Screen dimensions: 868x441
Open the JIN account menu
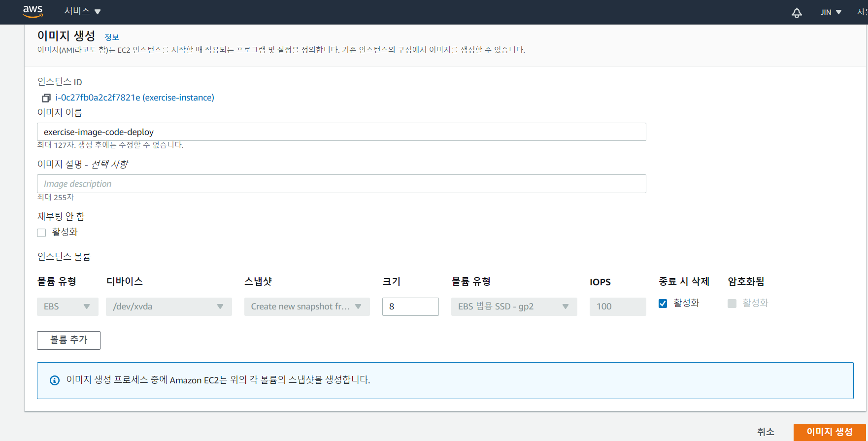point(831,12)
